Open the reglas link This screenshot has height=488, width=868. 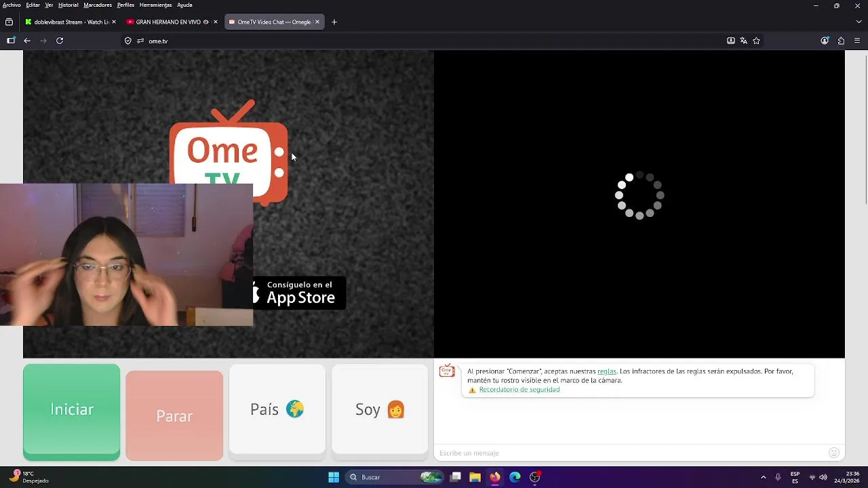pos(606,371)
